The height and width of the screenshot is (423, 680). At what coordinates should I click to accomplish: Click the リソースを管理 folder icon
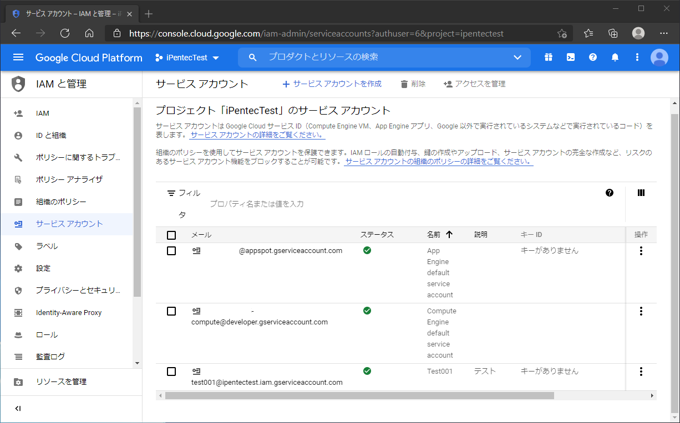point(18,382)
